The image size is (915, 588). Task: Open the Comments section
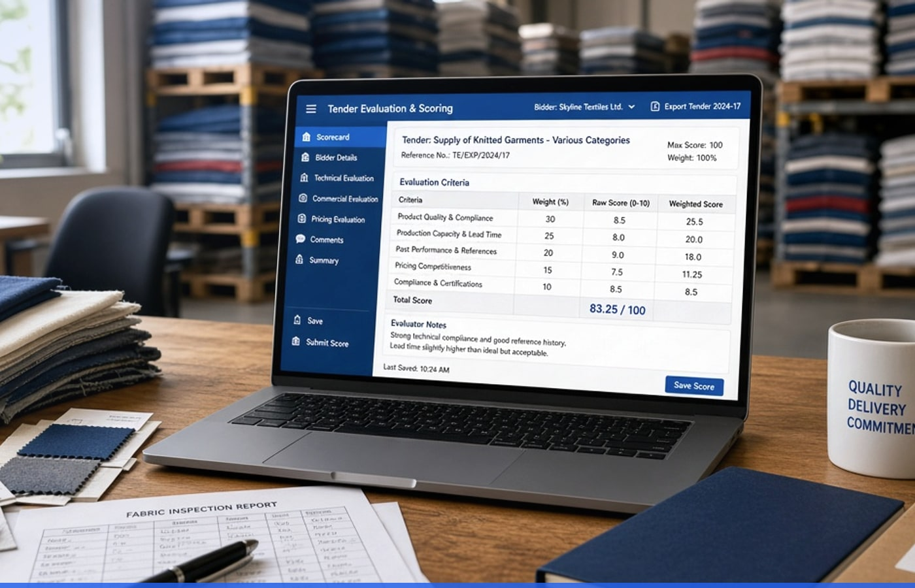tap(326, 240)
